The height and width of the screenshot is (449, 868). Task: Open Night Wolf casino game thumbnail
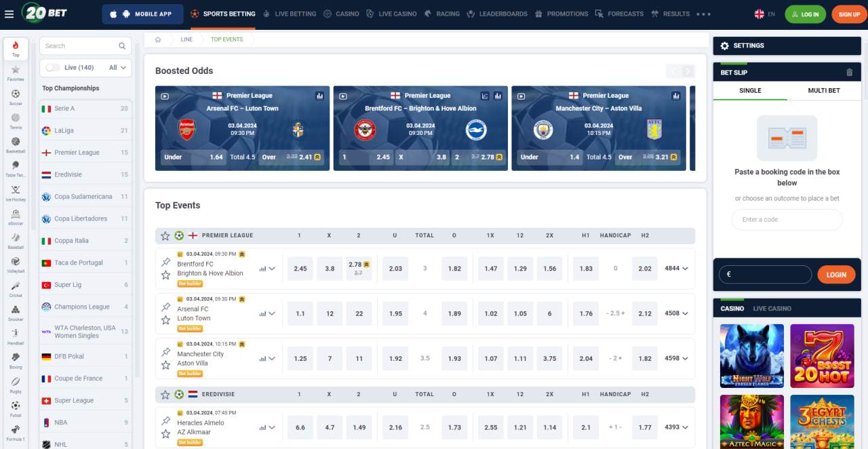[x=751, y=355]
